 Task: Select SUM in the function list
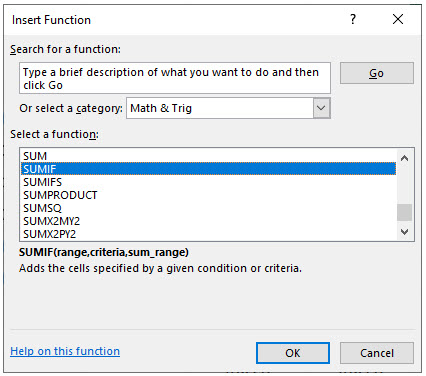tap(208, 156)
